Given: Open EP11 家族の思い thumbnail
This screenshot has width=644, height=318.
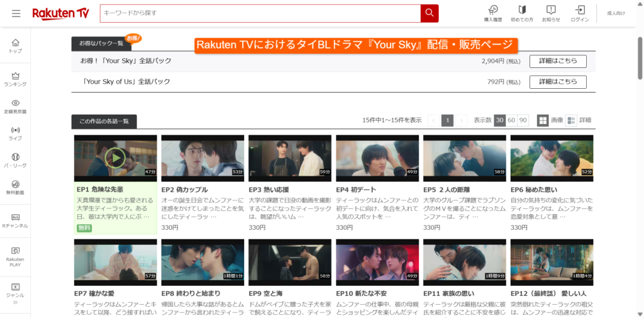Looking at the screenshot, I should tap(465, 262).
